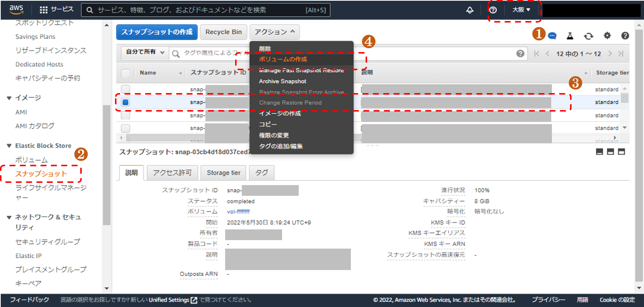The width and height of the screenshot is (644, 307).
Task: Switch to the アクセス許可 tab
Action: click(172, 173)
